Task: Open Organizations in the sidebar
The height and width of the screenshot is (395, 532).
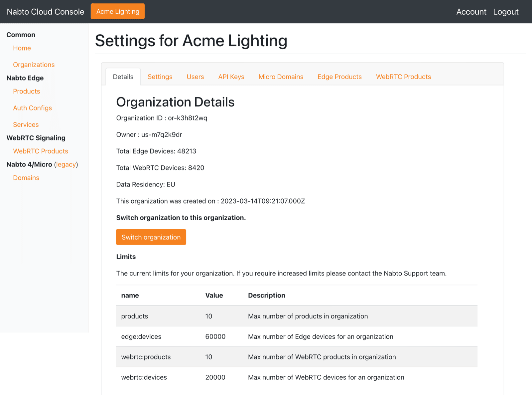Action: [34, 65]
